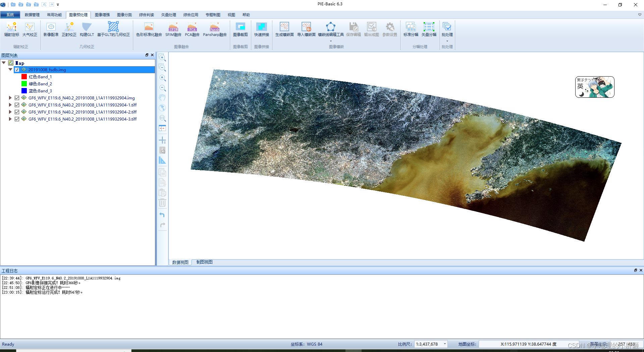This screenshot has width=644, height=352.
Task: Click the full extent globe icon
Action: click(x=162, y=108)
